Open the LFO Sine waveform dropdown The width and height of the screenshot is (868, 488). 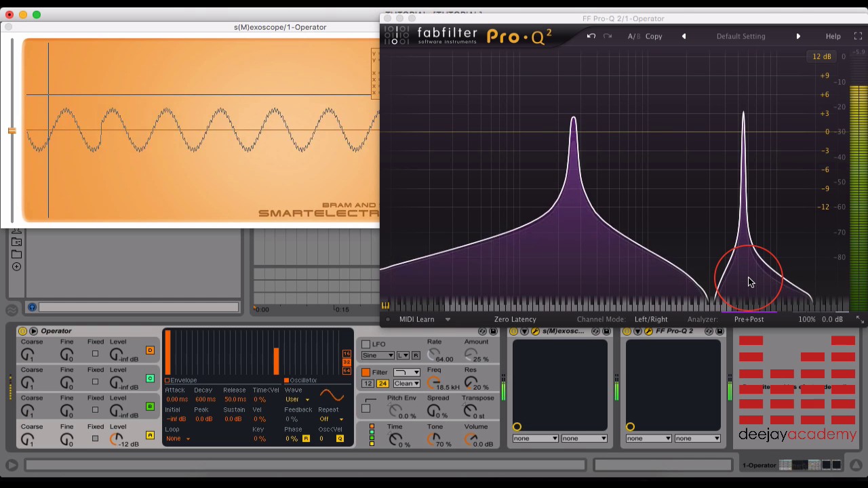click(x=378, y=355)
